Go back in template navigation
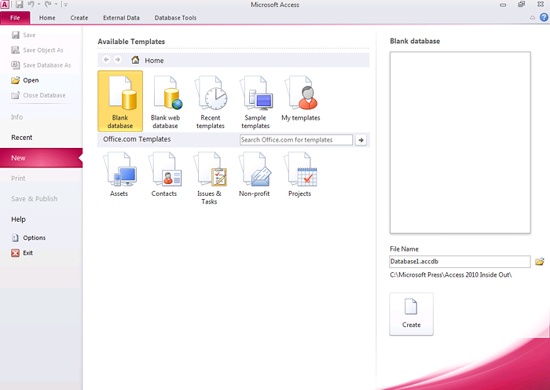 click(x=106, y=60)
